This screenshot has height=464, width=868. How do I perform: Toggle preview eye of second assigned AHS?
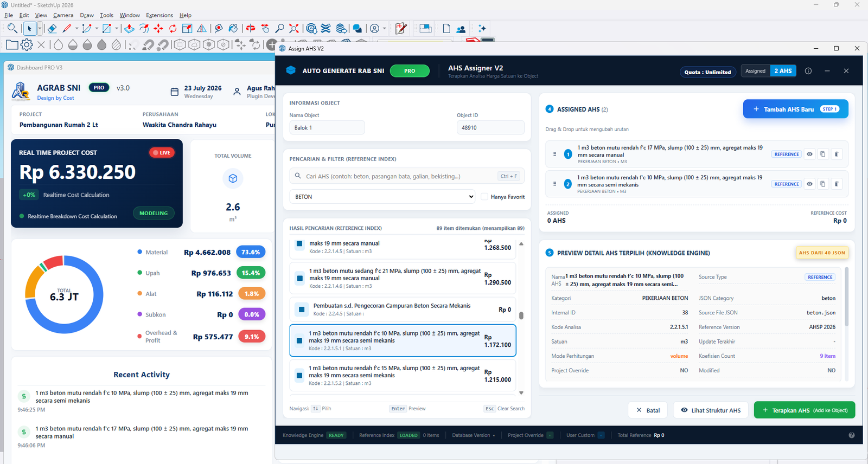[809, 184]
